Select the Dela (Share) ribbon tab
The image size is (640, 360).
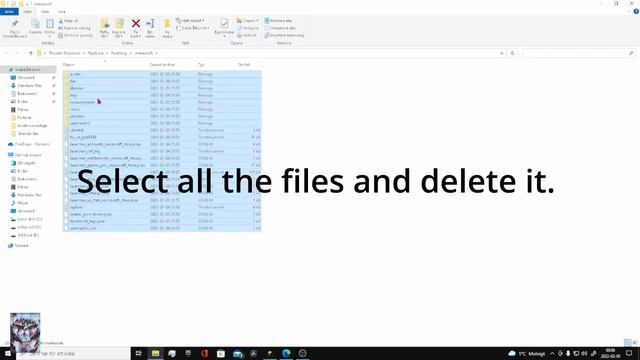click(44, 11)
